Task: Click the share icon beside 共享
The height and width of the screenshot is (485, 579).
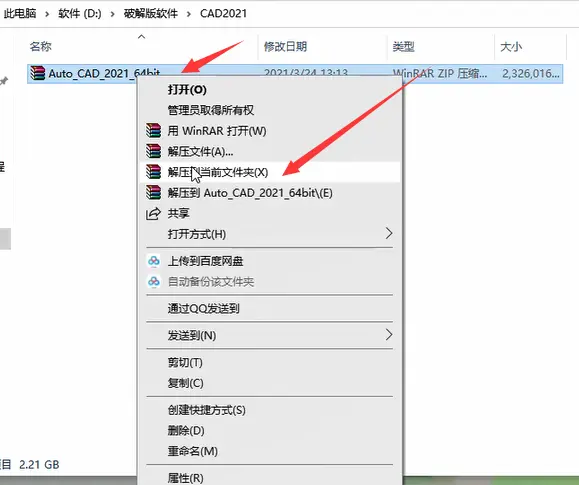Action: [x=153, y=214]
